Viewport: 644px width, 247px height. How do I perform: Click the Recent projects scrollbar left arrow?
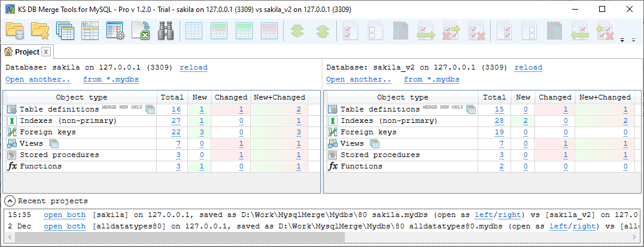tap(10, 237)
